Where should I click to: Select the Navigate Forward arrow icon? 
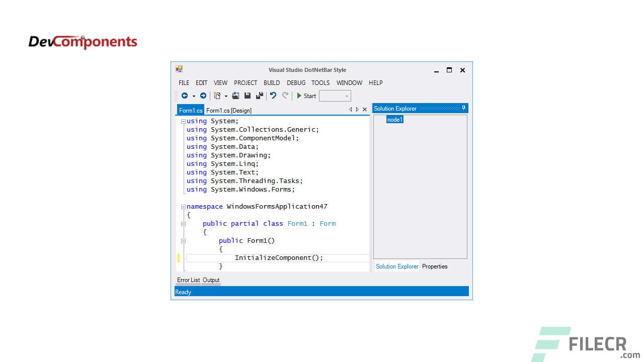pos(203,96)
